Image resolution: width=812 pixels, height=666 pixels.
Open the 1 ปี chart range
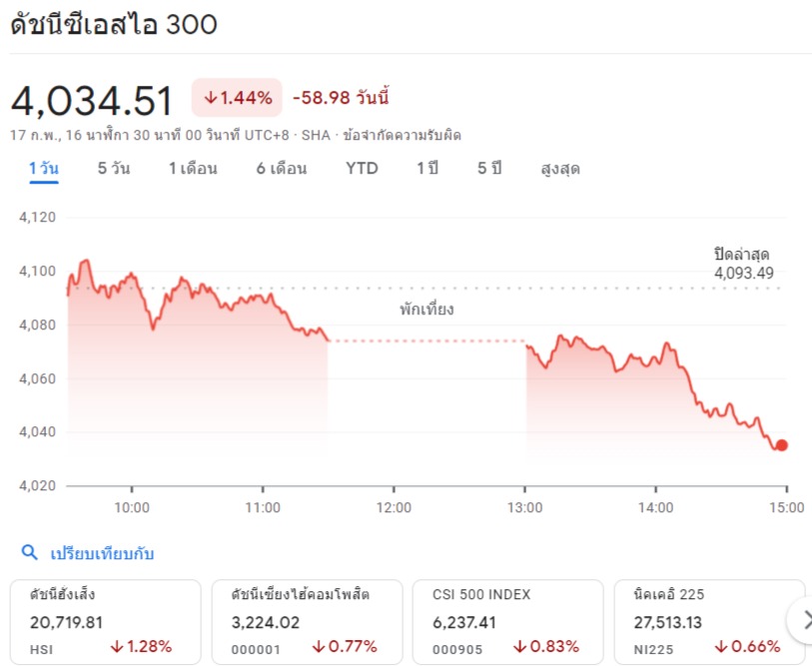(x=427, y=169)
